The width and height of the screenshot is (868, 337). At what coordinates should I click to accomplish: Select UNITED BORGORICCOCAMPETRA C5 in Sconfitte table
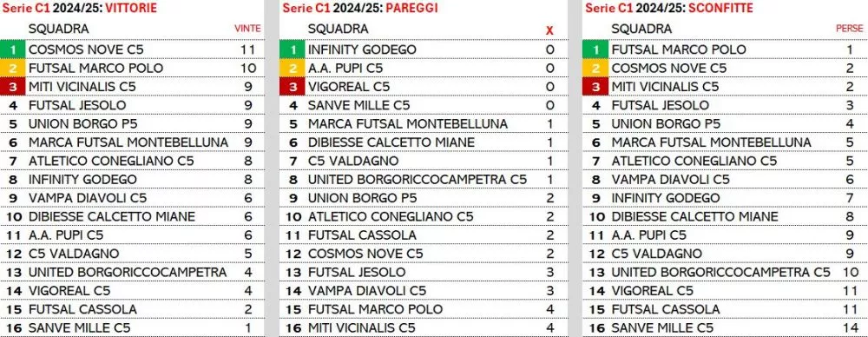(x=720, y=272)
